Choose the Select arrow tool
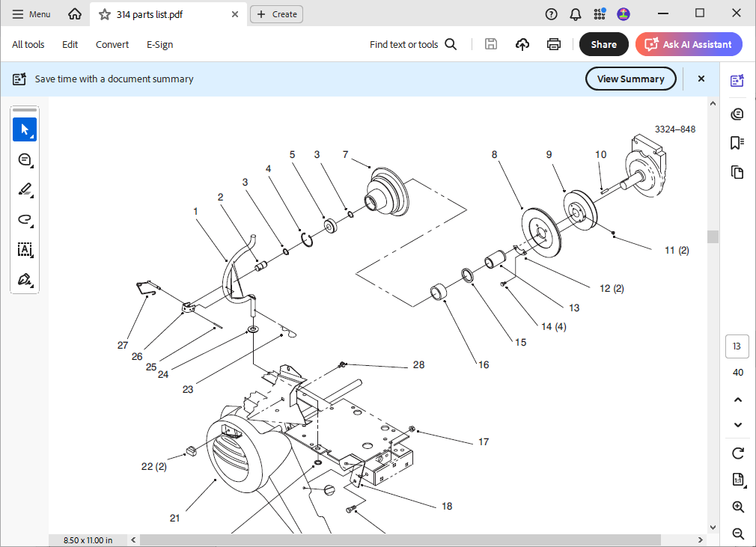This screenshot has width=756, height=547. tap(25, 129)
